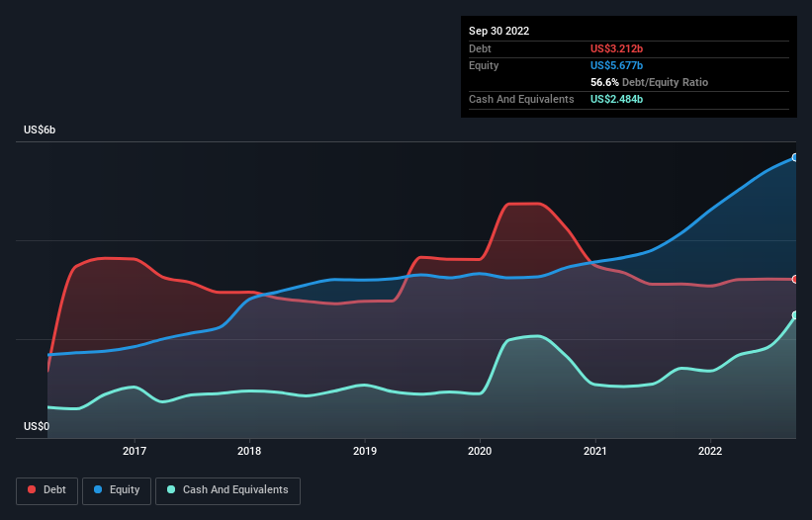Click the US$0 y-axis label
The width and height of the screenshot is (812, 520).
pyautogui.click(x=37, y=426)
